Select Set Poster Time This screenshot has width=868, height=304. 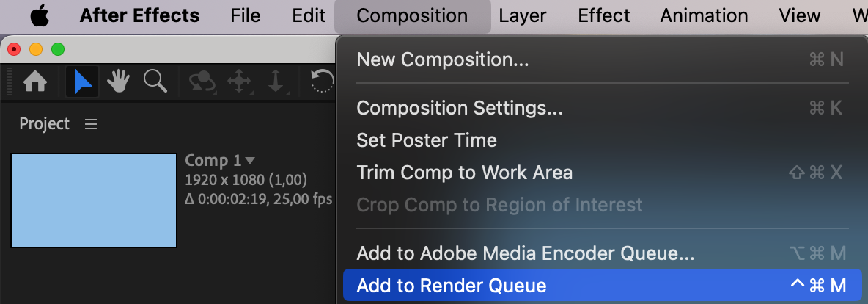[x=426, y=140]
